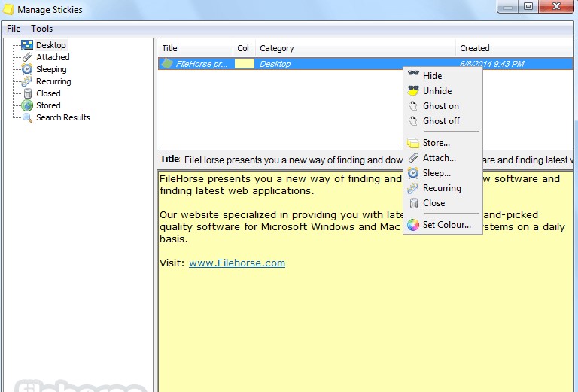Select the Stored tree item
Viewport: 578px width, 392px height.
point(48,105)
